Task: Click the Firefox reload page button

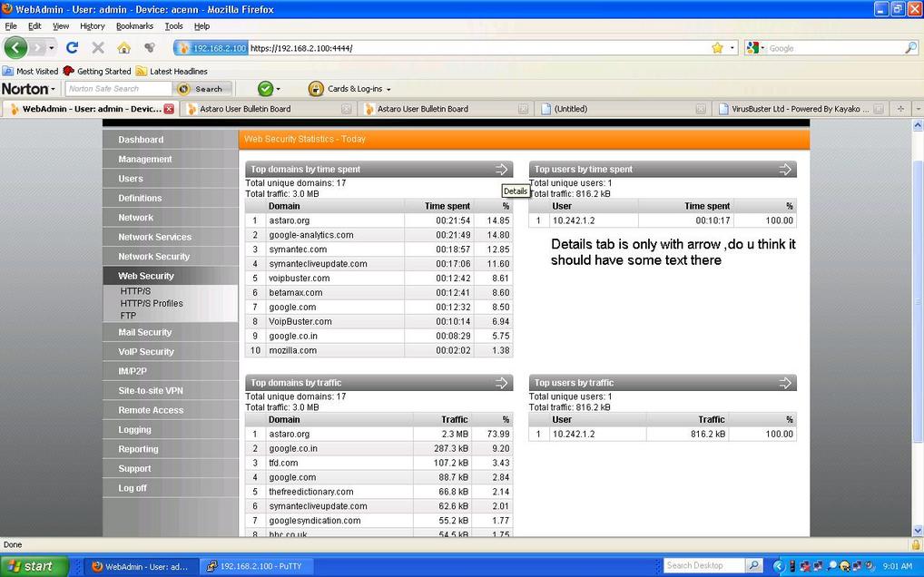Action: point(72,48)
